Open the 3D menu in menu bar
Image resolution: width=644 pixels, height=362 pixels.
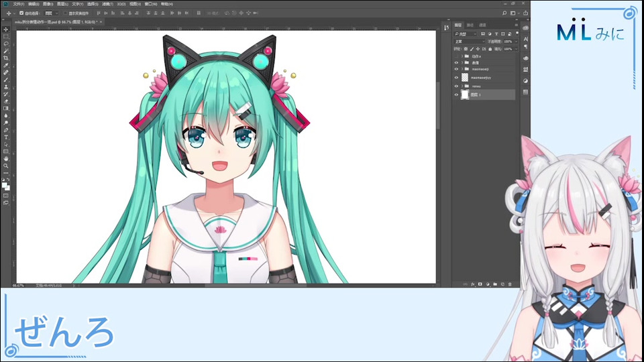[x=121, y=4]
